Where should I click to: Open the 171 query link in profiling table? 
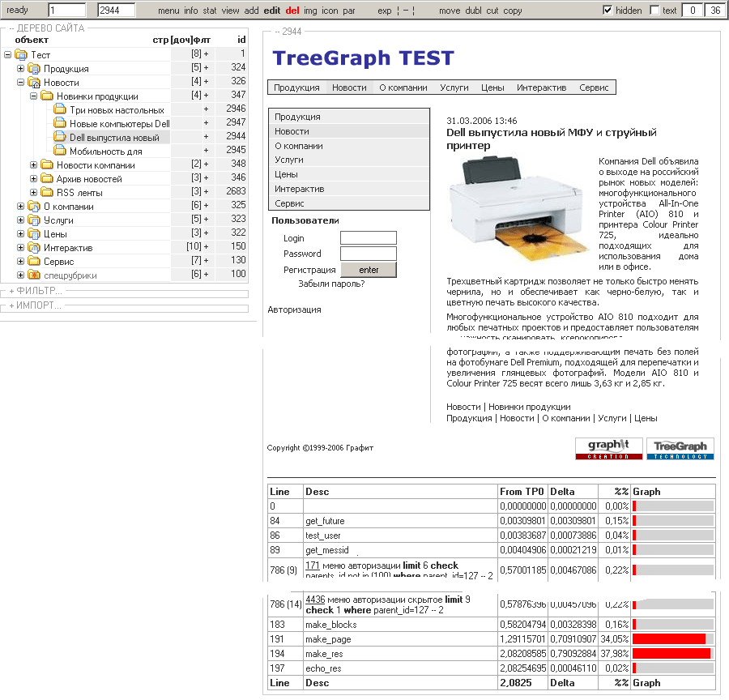pyautogui.click(x=313, y=566)
